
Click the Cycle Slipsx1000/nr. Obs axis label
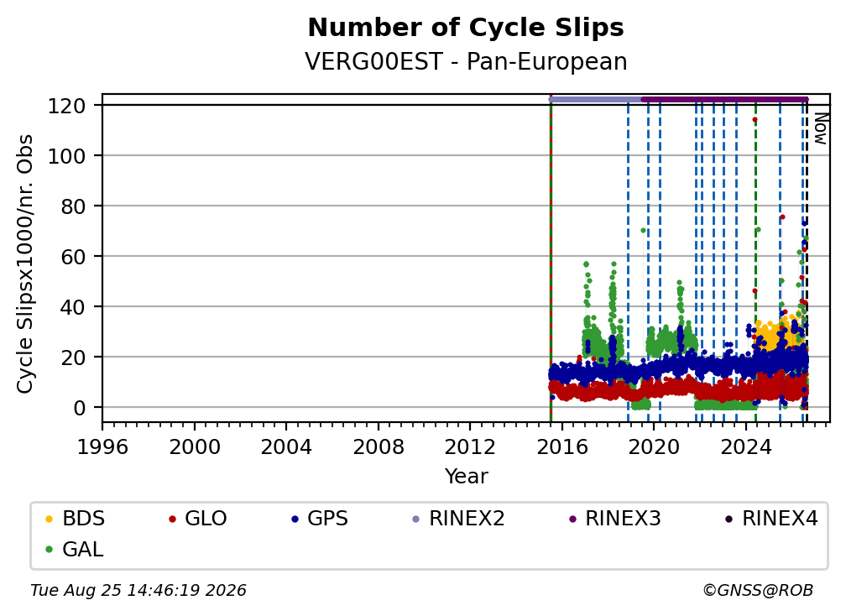tap(25, 264)
